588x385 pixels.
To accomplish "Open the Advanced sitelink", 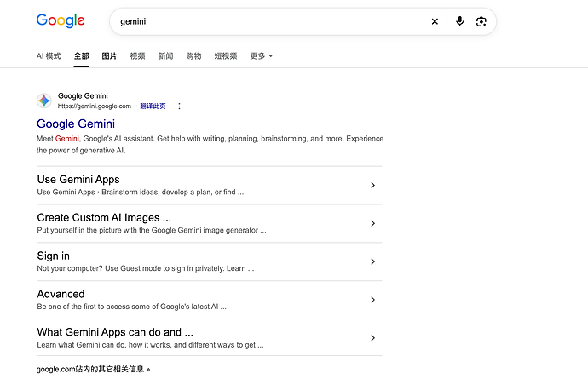I will (61, 294).
